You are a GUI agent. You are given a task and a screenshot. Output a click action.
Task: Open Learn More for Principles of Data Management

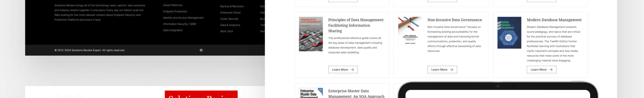tap(343, 70)
